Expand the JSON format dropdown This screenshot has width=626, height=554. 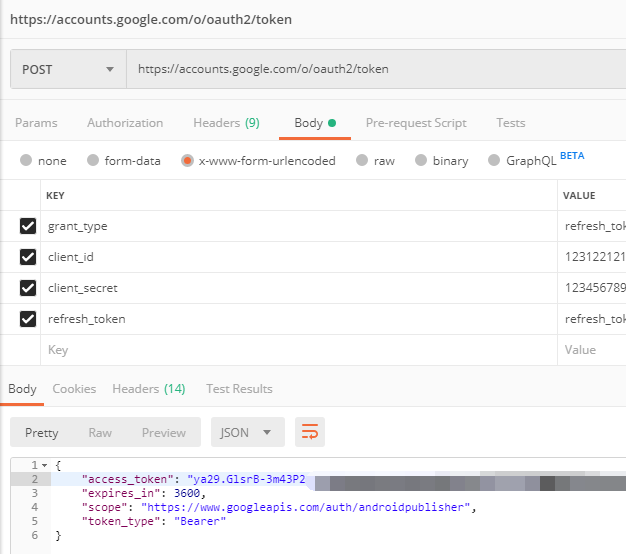[247, 432]
